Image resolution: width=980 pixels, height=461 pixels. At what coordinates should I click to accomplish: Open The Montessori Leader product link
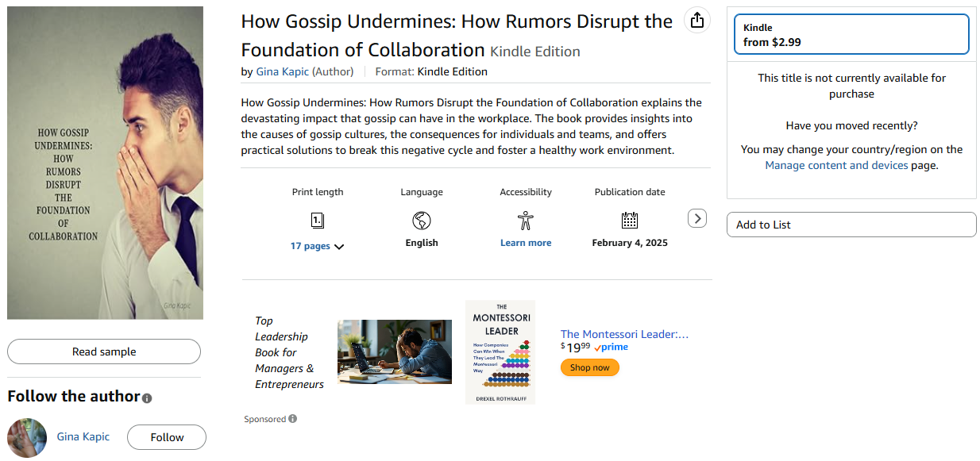point(624,334)
